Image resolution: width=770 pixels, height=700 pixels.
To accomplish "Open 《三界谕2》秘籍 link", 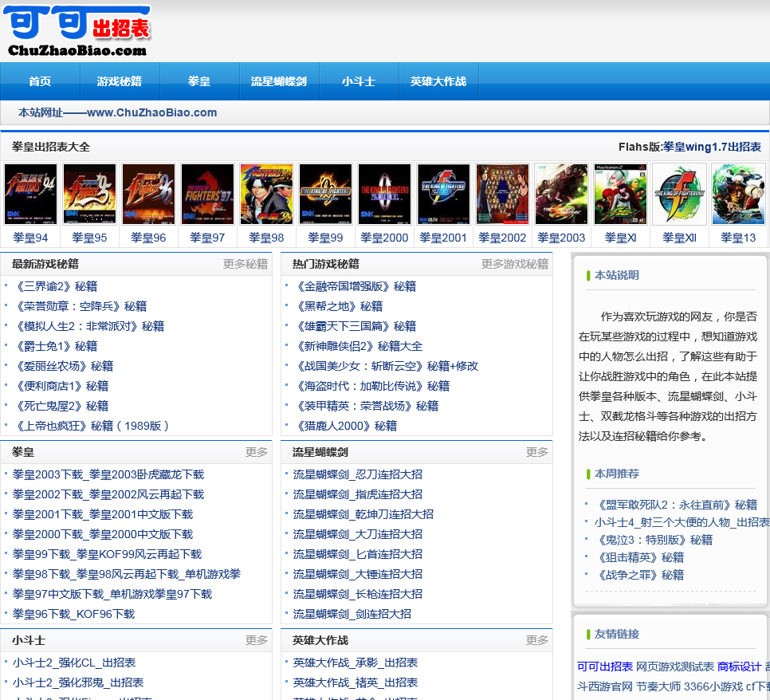I will [55, 286].
